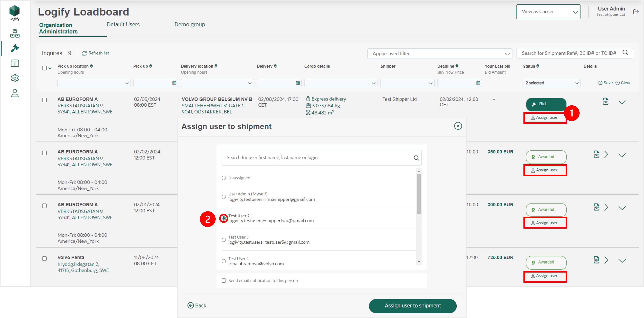This screenshot has width=644, height=318.
Task: Switch to Default Users tab
Action: coord(123,24)
